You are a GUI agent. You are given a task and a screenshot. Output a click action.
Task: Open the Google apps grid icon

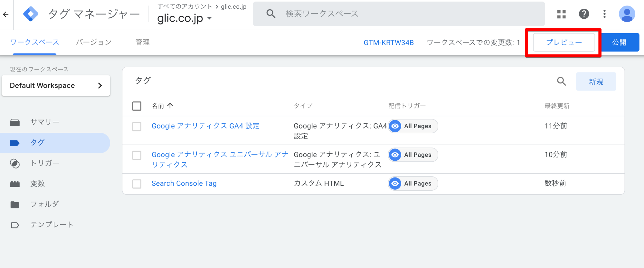pos(562,14)
